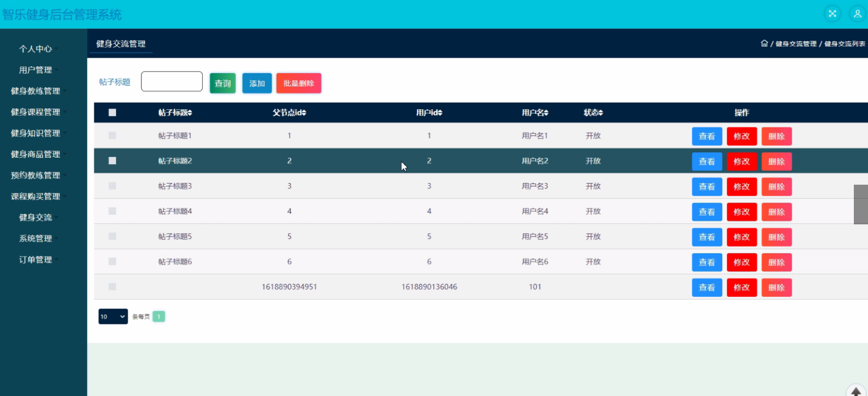Screen dimensions: 868x396
Task: Click 健身交流列表 breadcrumb text
Action: [x=844, y=44]
